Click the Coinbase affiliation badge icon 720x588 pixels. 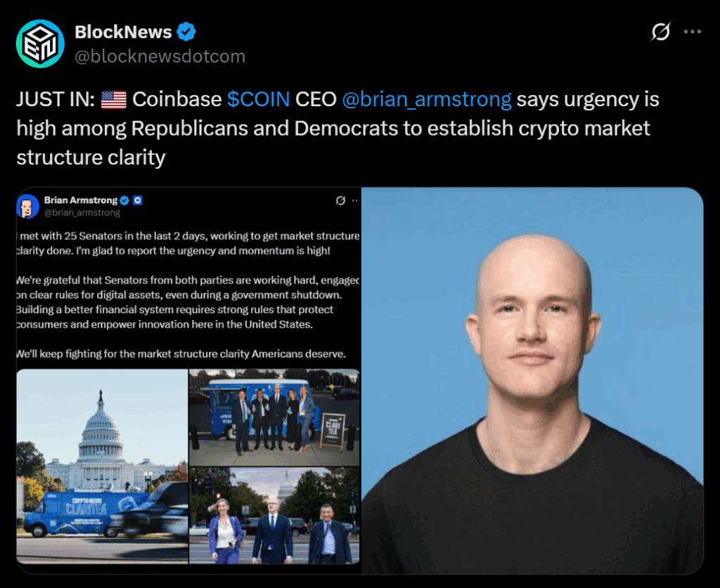point(137,200)
